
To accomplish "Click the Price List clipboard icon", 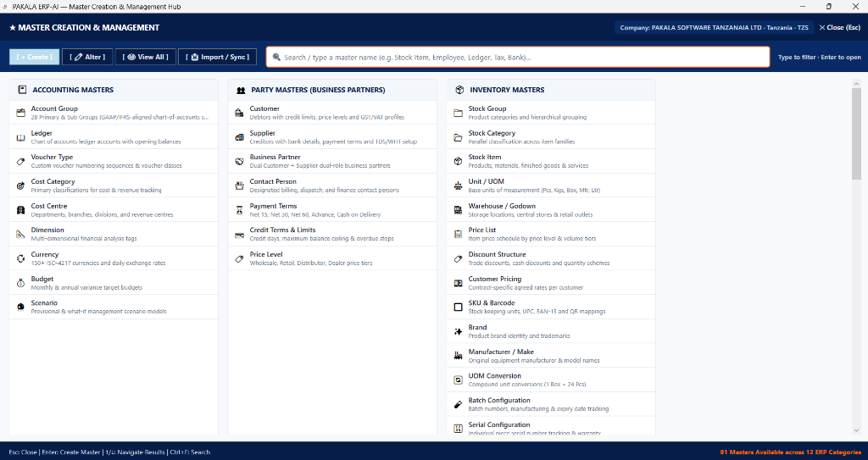I will 458,234.
